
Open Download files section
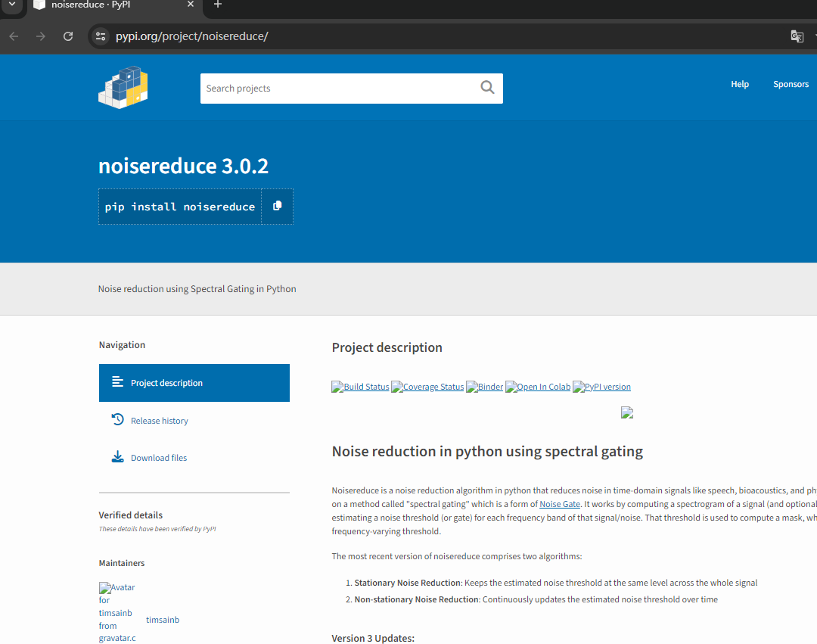[x=159, y=458]
